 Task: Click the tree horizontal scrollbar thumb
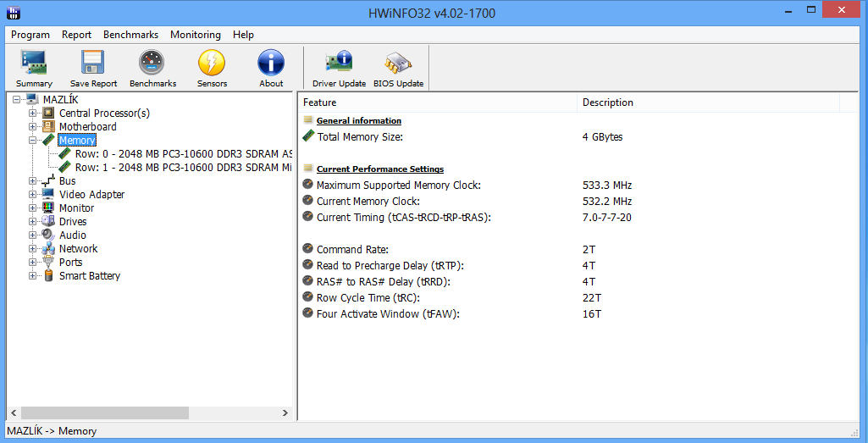click(105, 413)
